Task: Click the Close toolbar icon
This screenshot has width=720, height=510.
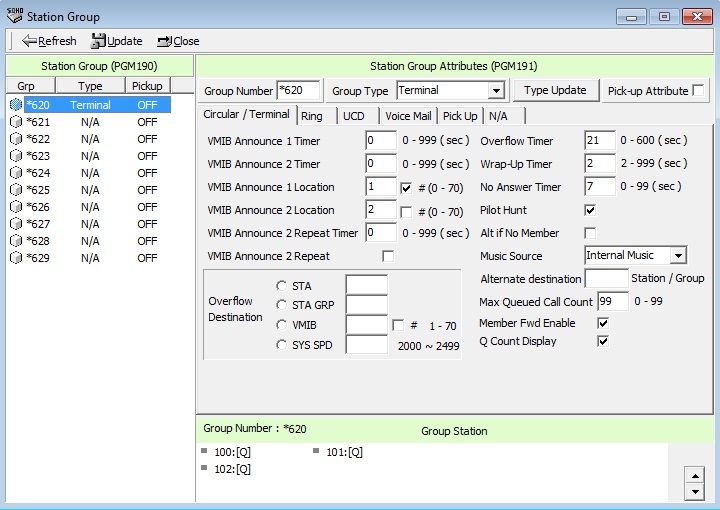Action: [x=164, y=41]
